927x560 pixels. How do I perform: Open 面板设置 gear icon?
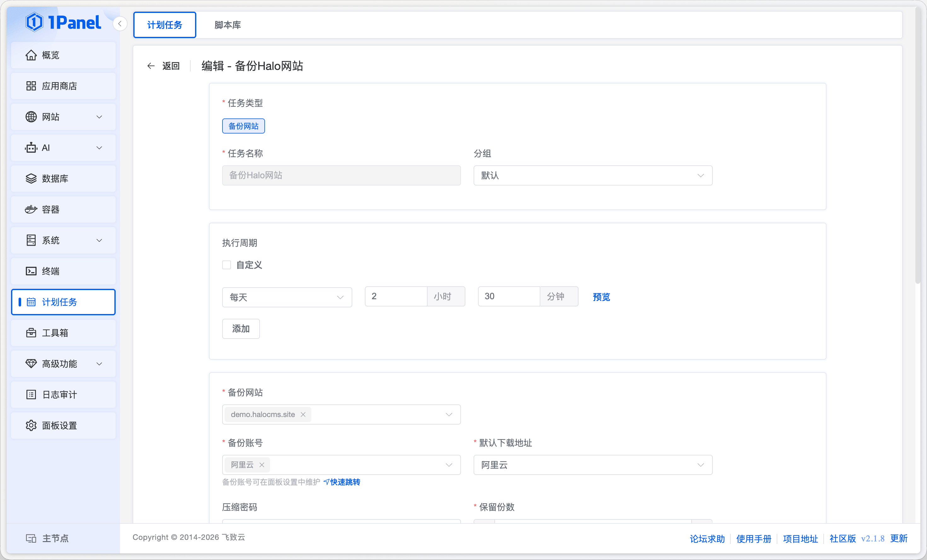pos(31,426)
